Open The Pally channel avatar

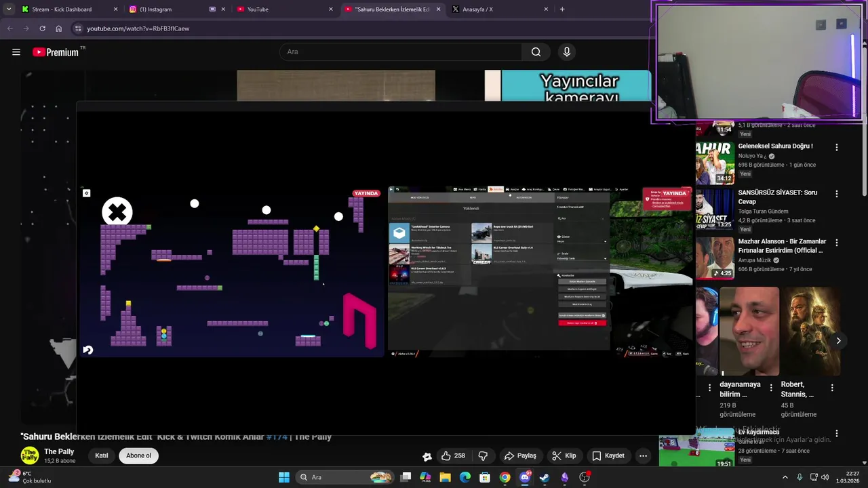coord(29,455)
